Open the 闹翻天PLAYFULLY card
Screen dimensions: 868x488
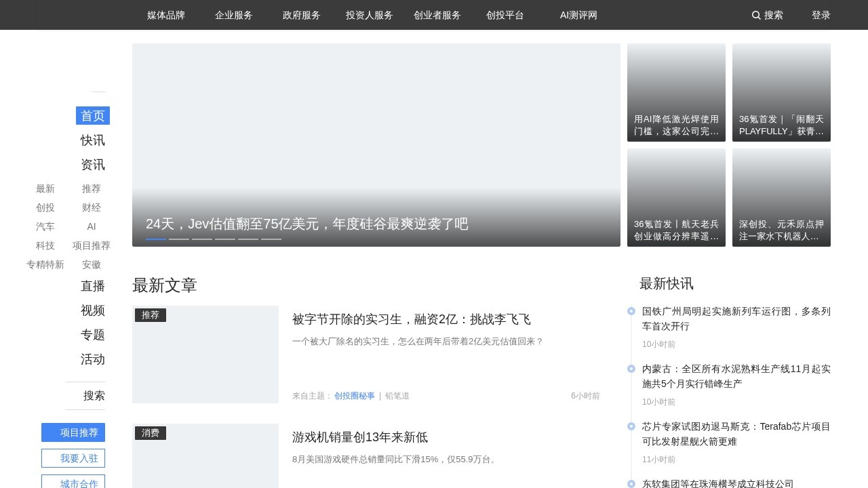pyautogui.click(x=781, y=93)
